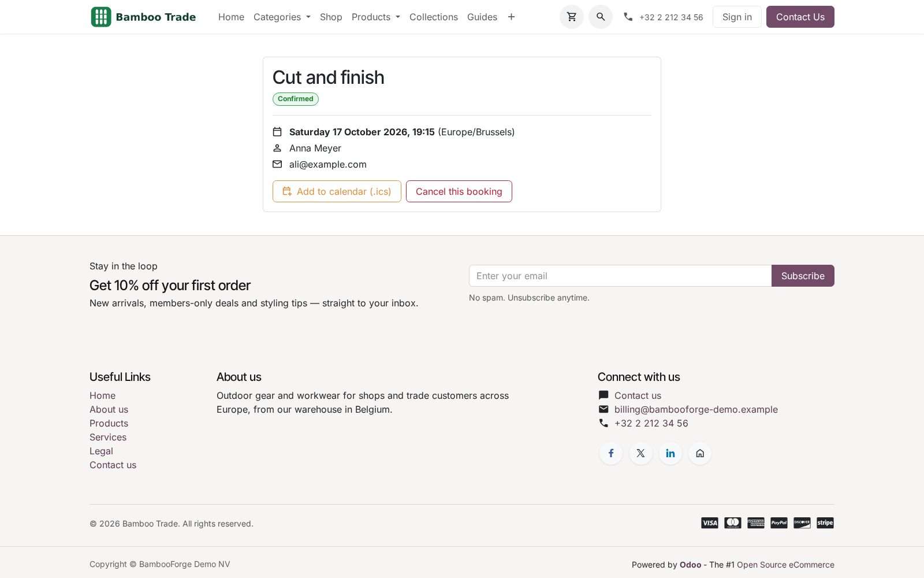
Task: Click the Discover payment icon
Action: [x=802, y=523]
